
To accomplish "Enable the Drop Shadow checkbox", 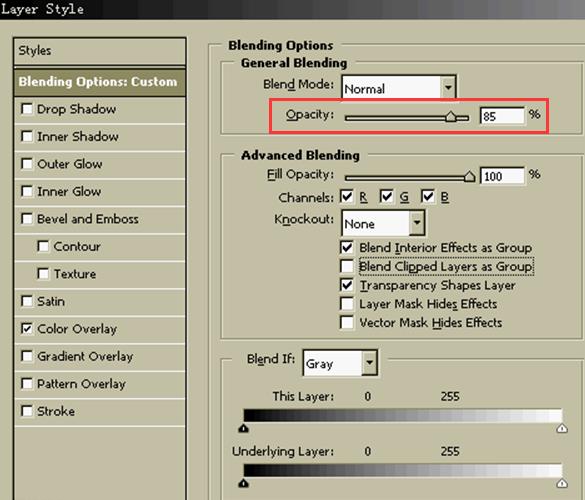I will coord(27,109).
